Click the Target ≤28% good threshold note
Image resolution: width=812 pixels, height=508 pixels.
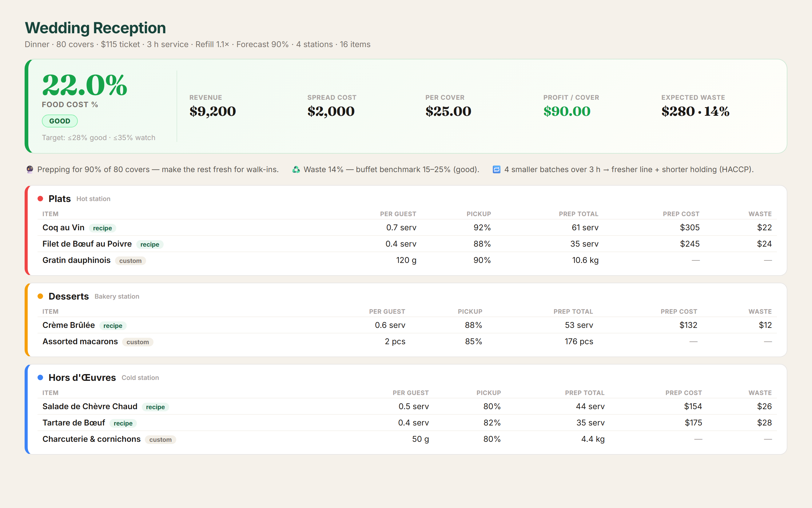point(98,137)
